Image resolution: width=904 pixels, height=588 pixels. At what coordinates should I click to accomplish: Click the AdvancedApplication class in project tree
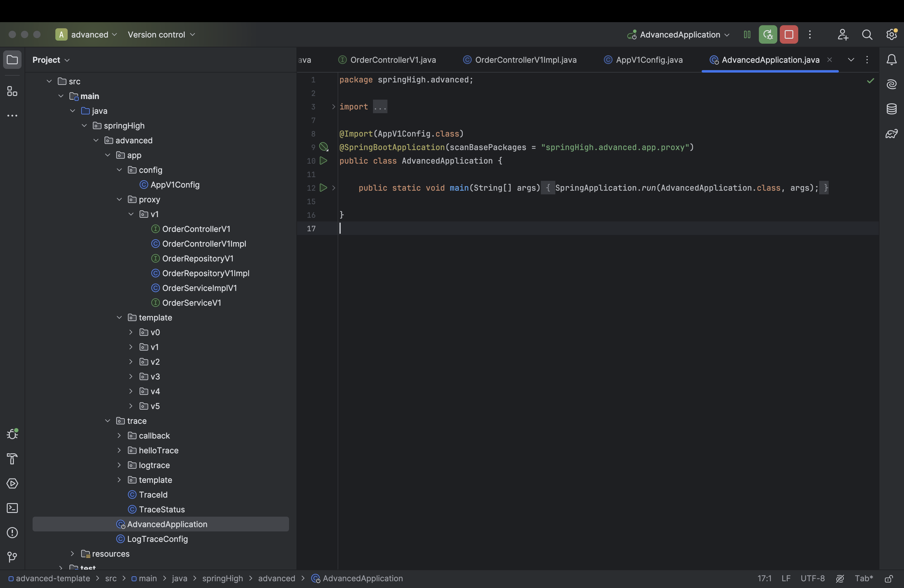point(167,523)
